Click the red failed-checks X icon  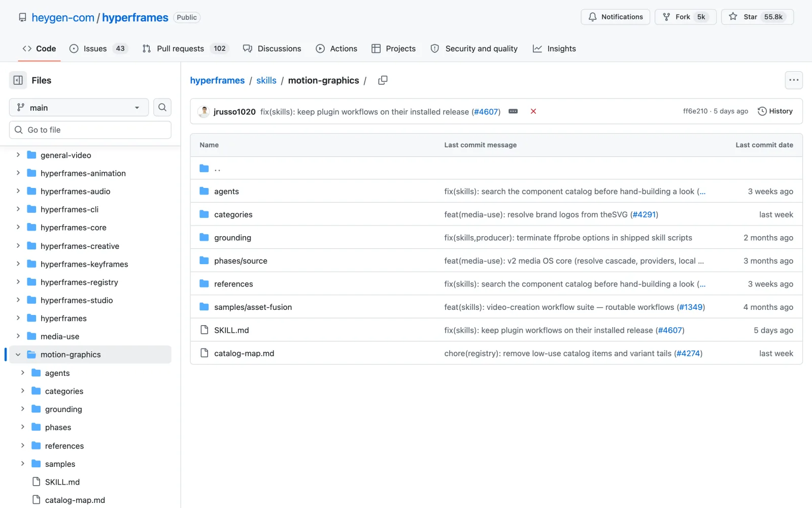click(x=533, y=111)
